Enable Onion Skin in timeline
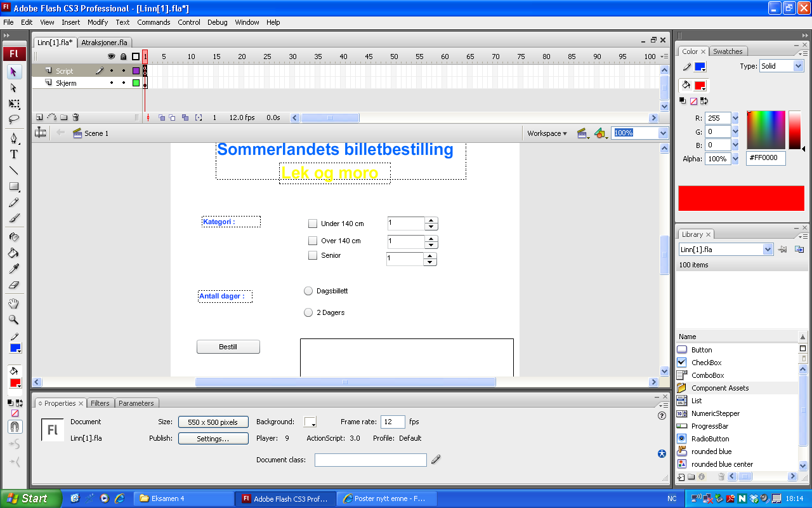The image size is (812, 508). pos(162,117)
